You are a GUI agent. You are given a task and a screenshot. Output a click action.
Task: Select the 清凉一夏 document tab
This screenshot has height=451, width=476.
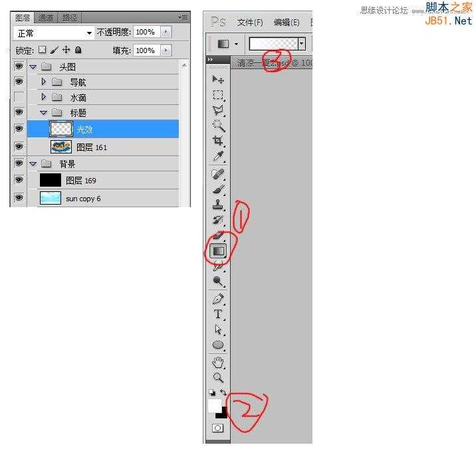[x=272, y=63]
